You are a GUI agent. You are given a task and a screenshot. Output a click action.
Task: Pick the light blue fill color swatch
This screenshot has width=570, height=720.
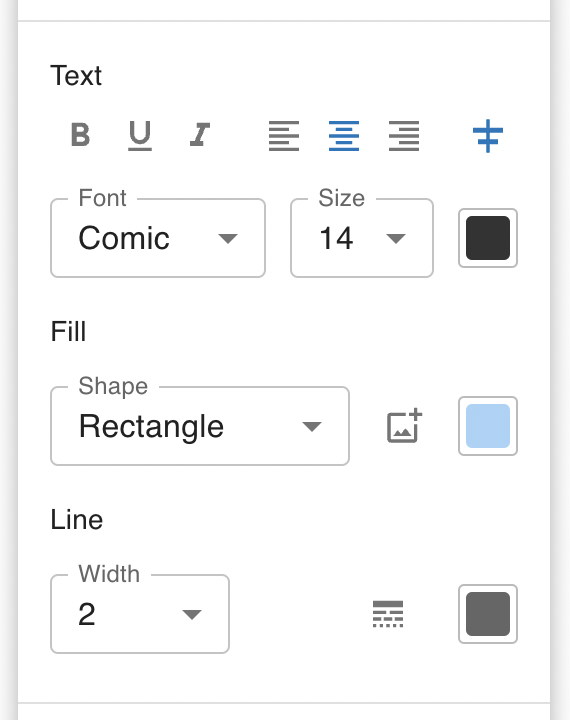tap(488, 426)
